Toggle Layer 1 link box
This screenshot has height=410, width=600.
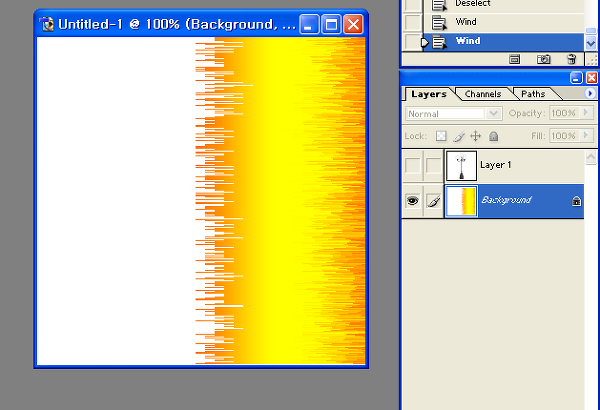point(434,165)
